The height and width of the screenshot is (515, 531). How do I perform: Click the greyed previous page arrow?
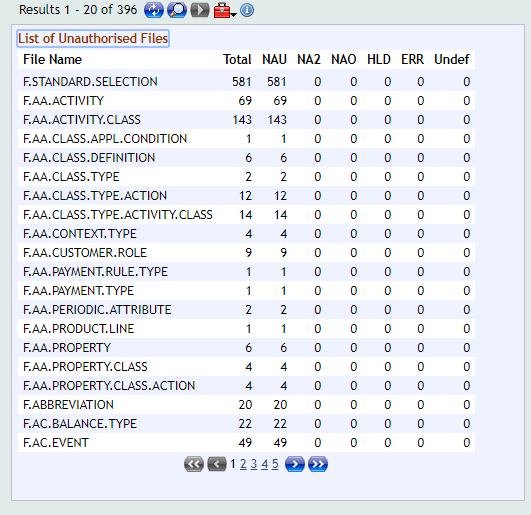pyautogui.click(x=217, y=464)
